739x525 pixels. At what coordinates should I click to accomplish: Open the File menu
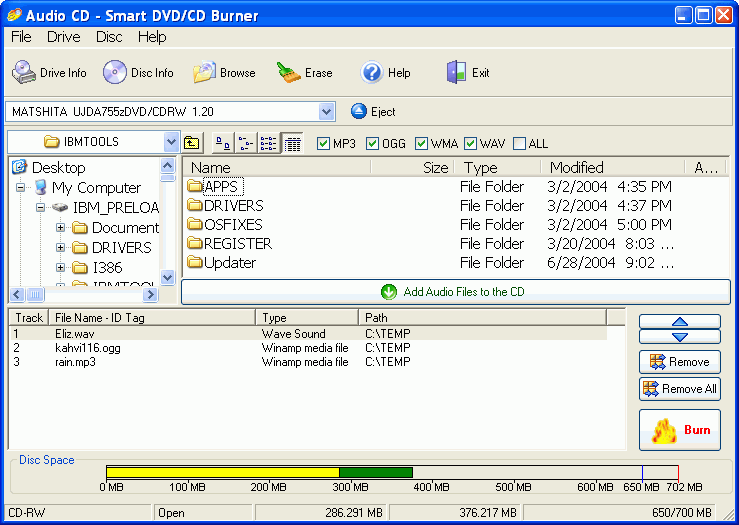click(x=21, y=37)
